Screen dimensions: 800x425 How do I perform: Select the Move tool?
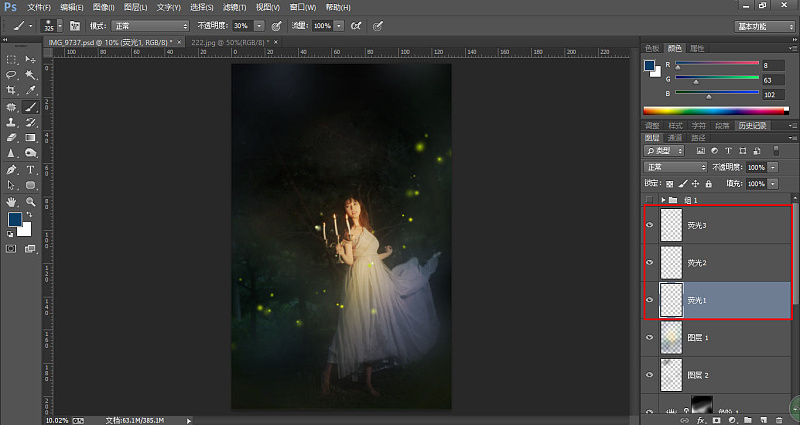pos(31,60)
